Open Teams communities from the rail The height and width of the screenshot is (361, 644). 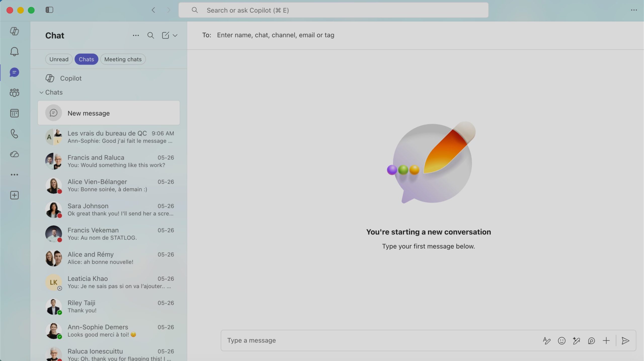pos(14,93)
